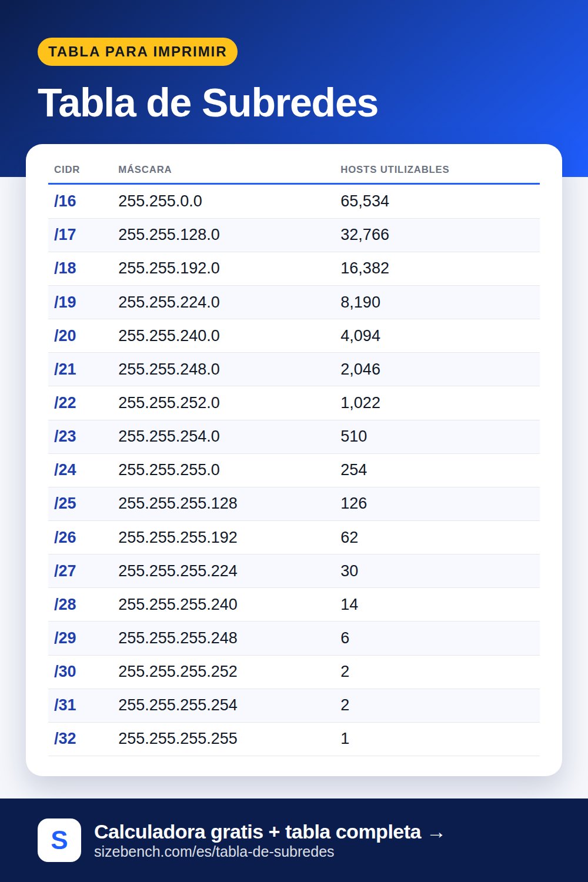Click the mask 255.255.255.255
588x882 pixels.
coord(178,739)
